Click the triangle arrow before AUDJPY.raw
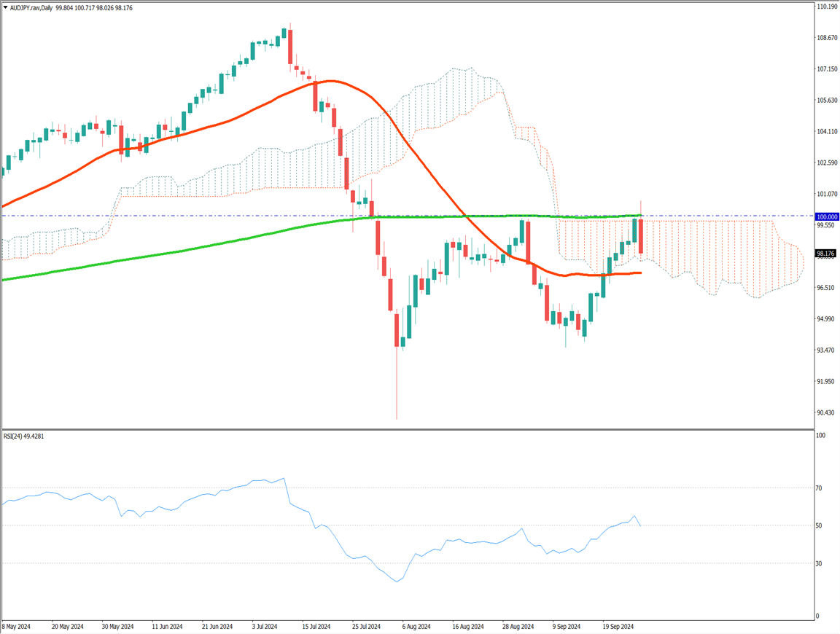This screenshot has height=634, width=840. click(x=5, y=7)
